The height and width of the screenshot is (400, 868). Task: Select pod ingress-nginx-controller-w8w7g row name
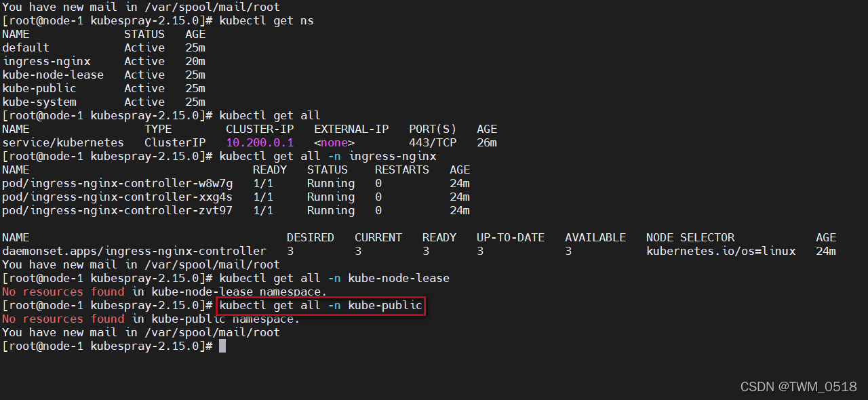[117, 184]
